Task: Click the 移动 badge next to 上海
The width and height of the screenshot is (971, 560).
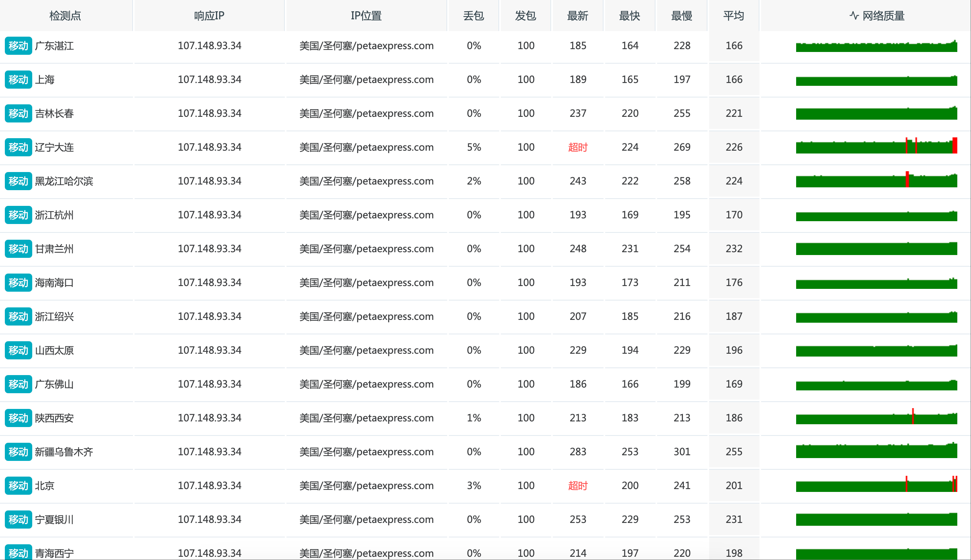Action: 19,80
